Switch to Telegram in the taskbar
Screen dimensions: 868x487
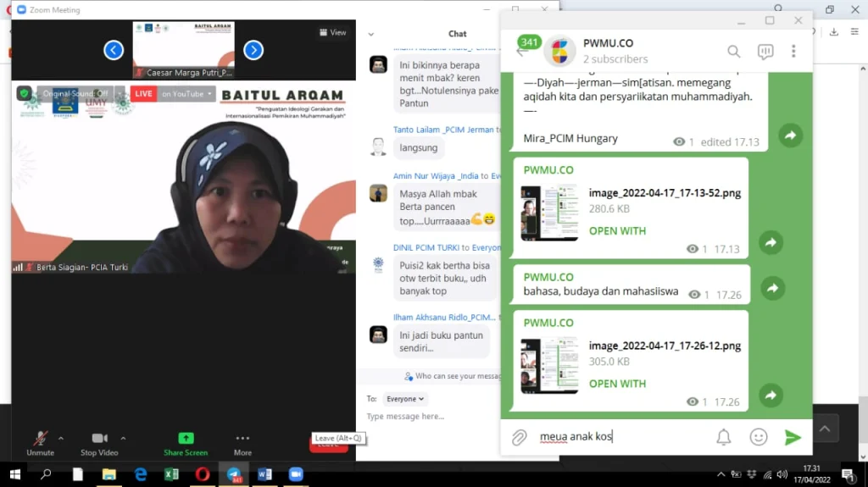pos(234,474)
